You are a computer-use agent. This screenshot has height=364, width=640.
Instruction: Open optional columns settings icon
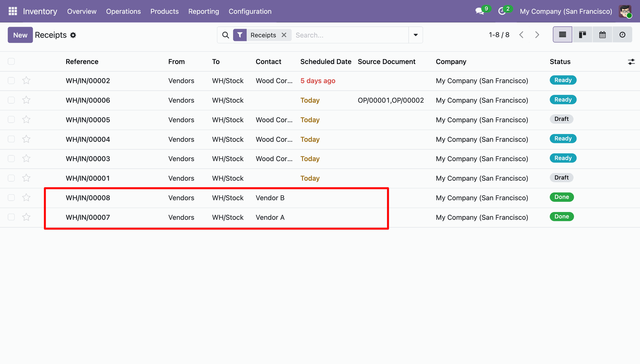coord(631,62)
